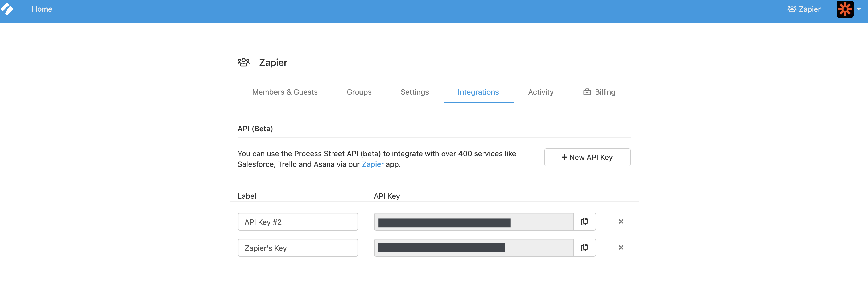This screenshot has width=868, height=288.
Task: Follow the Zapier link in the description
Action: coord(372,164)
